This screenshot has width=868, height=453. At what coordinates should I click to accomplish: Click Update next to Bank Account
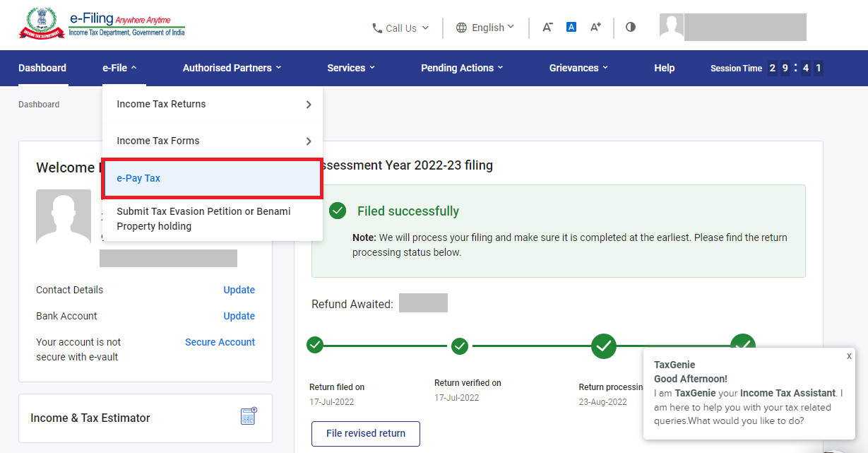(239, 315)
